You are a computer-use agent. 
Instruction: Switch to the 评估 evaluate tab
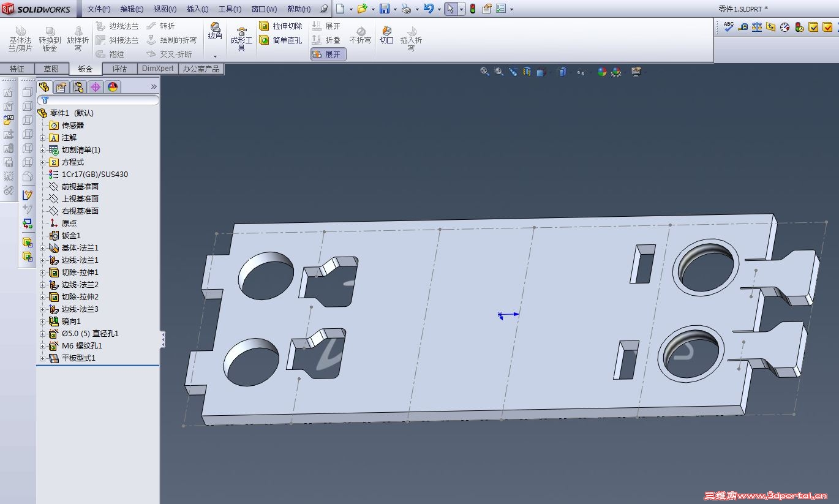coord(120,69)
